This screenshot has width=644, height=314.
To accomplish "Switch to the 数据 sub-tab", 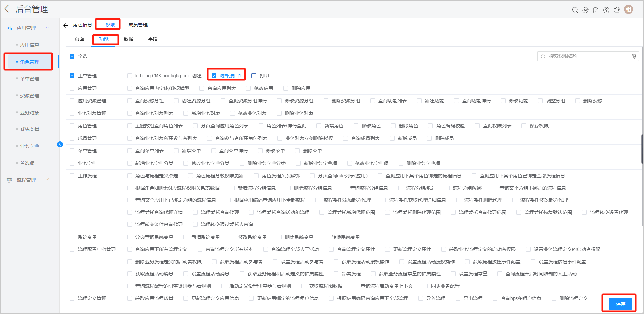I will tap(128, 39).
